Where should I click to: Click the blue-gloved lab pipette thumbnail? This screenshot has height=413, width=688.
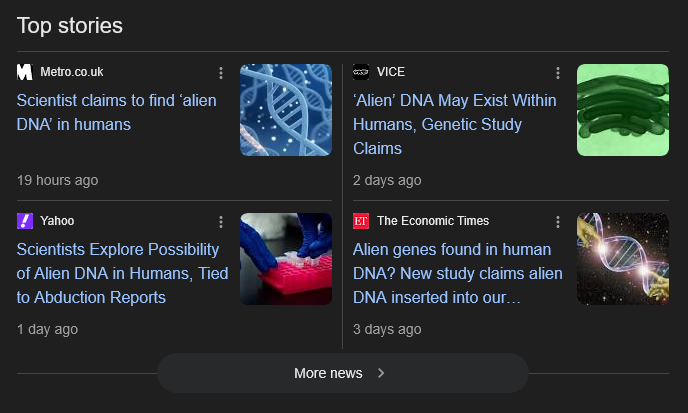tap(286, 259)
